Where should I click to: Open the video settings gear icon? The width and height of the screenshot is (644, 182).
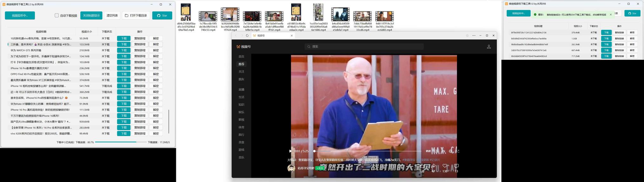point(451,151)
